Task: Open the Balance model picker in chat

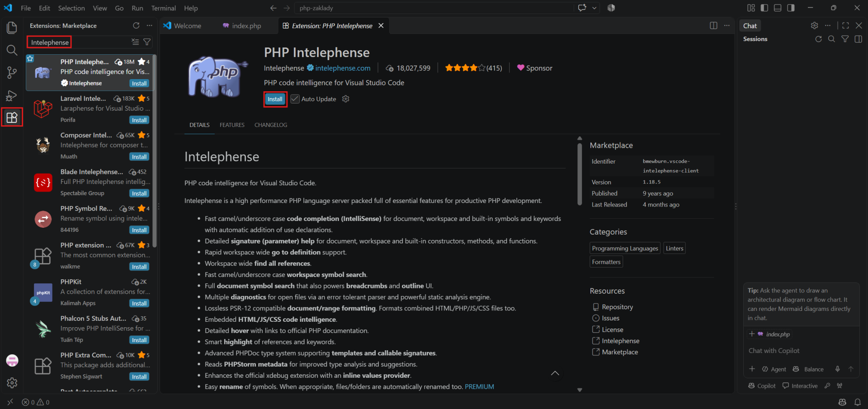Action: point(808,369)
